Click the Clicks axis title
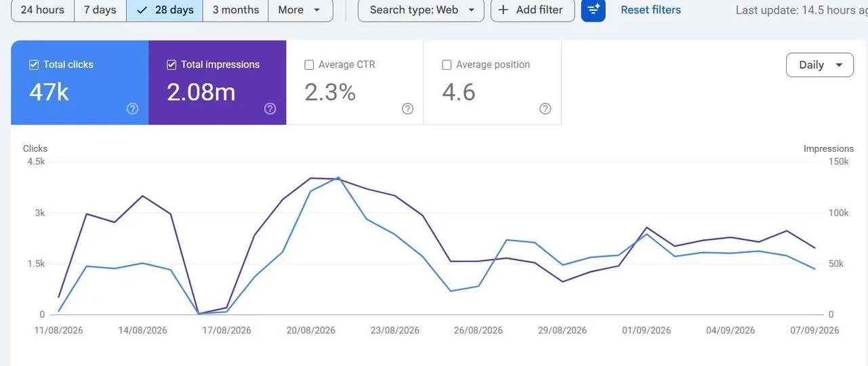The width and height of the screenshot is (868, 366). point(35,148)
